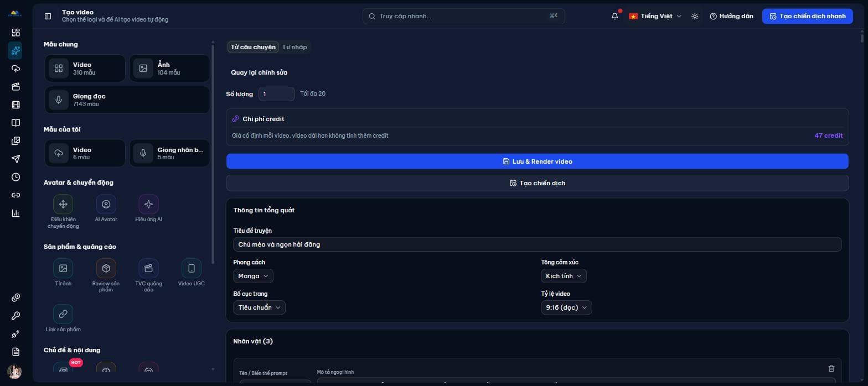The image size is (868, 386).
Task: Open the Tỷ lệ video 9:16 dropdown
Action: click(566, 307)
